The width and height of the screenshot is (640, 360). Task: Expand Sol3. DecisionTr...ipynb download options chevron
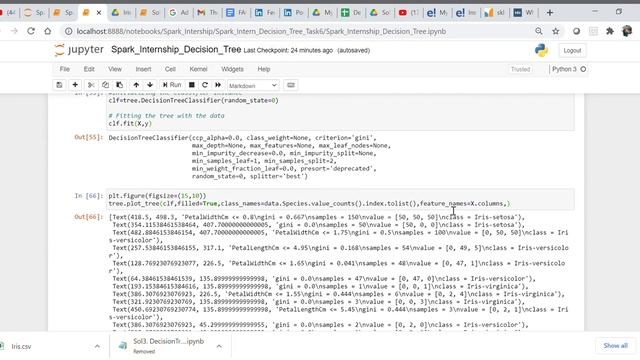click(x=219, y=346)
